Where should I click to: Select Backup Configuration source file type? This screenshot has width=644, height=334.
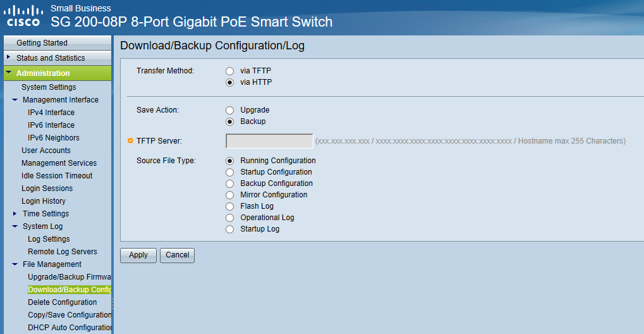229,183
